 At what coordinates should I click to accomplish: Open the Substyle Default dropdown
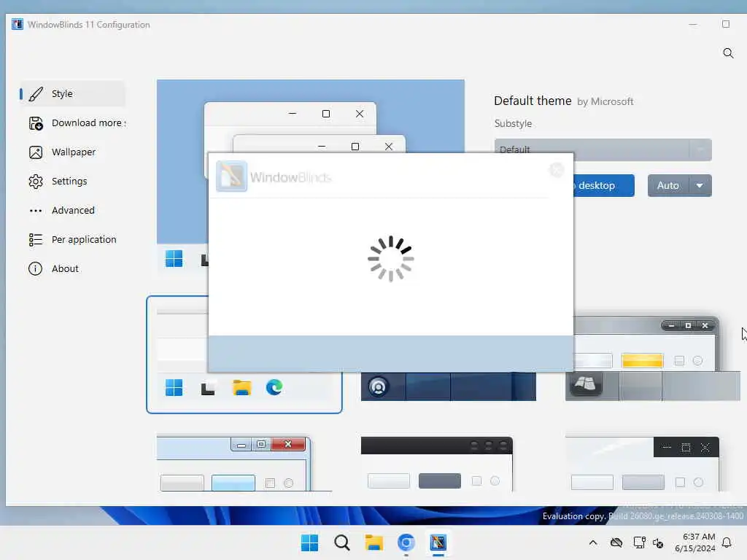tap(603, 149)
